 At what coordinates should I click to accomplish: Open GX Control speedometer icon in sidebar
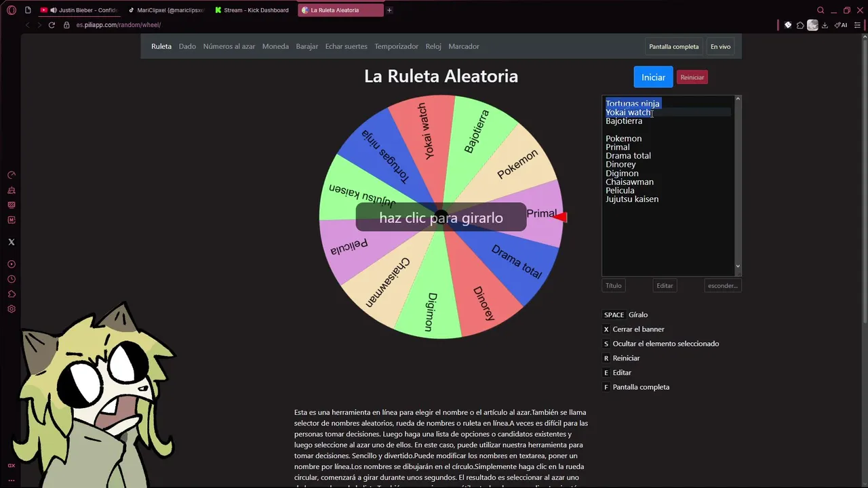(x=12, y=175)
